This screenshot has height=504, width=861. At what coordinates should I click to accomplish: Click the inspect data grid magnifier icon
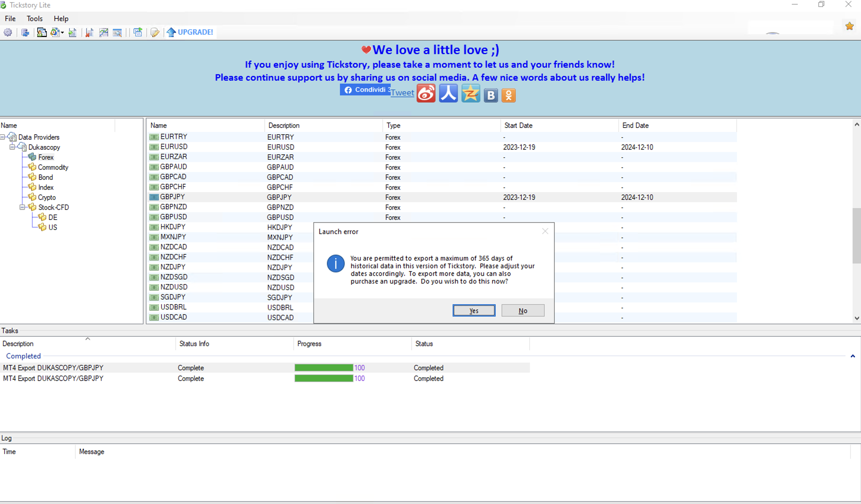point(117,32)
